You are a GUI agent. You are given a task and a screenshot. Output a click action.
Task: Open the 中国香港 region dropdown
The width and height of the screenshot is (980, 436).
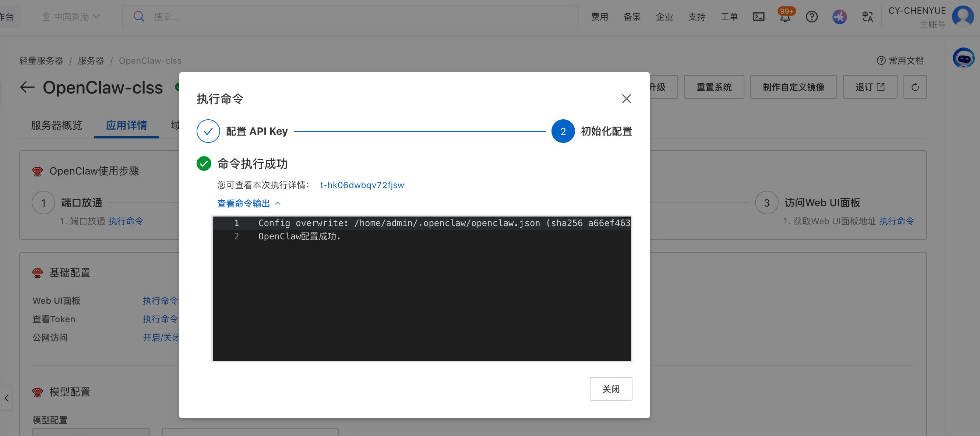[71, 17]
